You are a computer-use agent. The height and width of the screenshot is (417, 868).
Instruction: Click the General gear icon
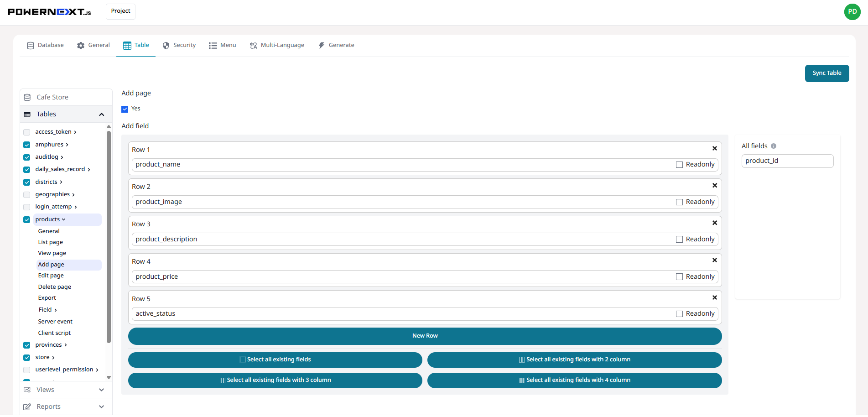pos(81,46)
